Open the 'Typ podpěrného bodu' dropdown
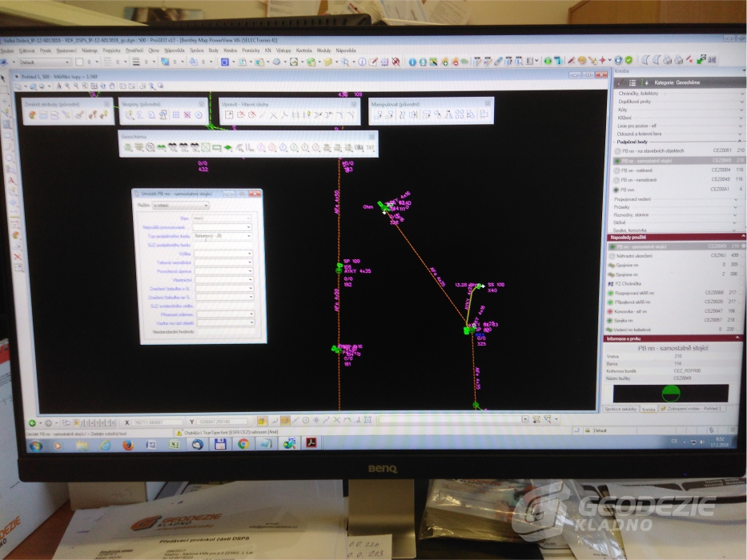 [x=224, y=237]
